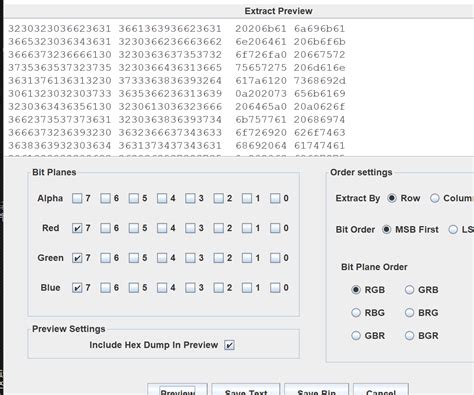Click hex value 6b757761 in preview
The image size is (474, 395).
261,120
